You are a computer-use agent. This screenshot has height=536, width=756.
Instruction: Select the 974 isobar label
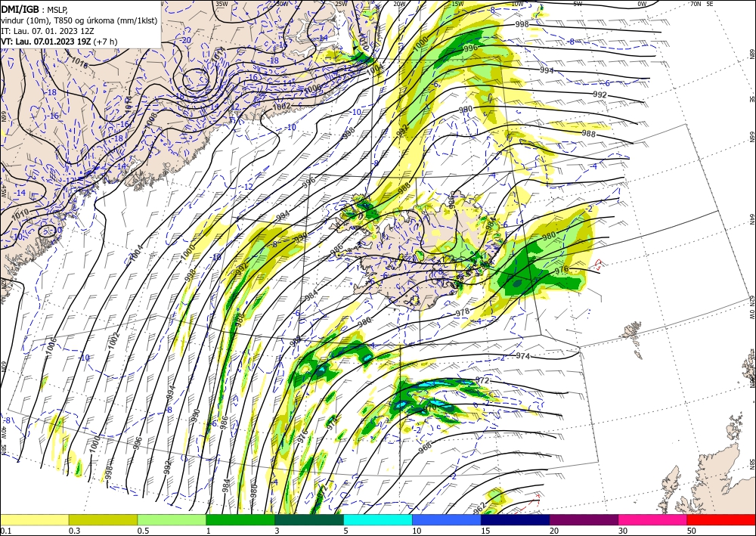(x=522, y=356)
